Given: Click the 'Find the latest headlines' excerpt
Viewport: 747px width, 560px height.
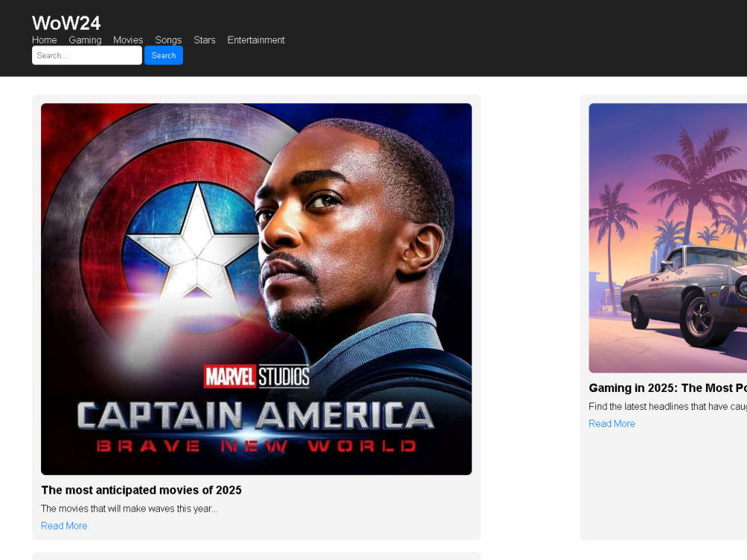Looking at the screenshot, I should pos(668,406).
